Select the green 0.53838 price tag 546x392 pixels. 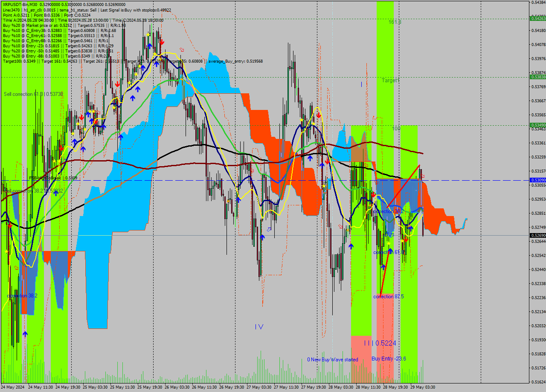[x=537, y=77]
